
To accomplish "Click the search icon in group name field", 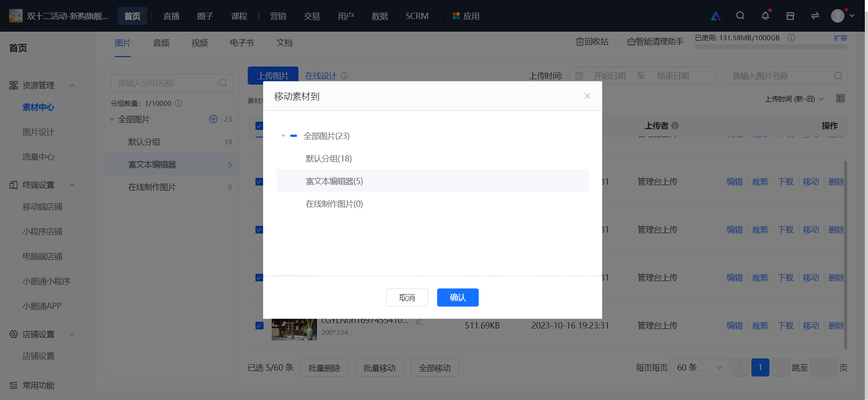I will point(223,83).
